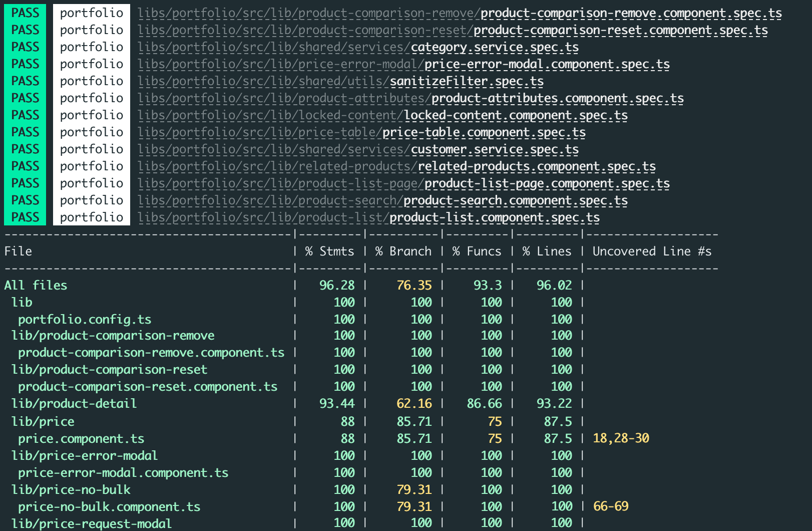Screen dimensions: 812x531
Task: Click the lib/product-detail row label
Action: pyautogui.click(x=74, y=404)
